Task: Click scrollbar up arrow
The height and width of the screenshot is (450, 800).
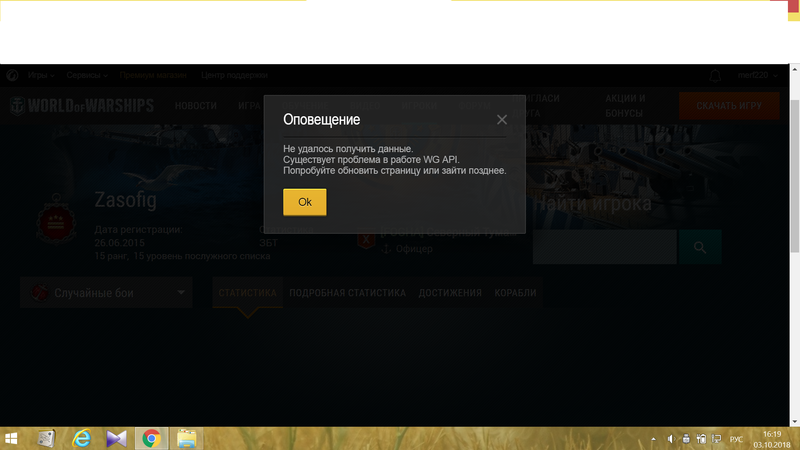Action: coord(794,69)
